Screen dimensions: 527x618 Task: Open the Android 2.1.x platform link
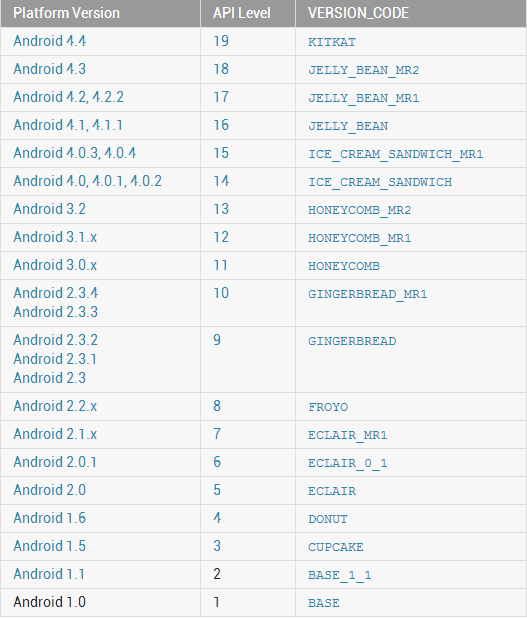[x=55, y=434]
